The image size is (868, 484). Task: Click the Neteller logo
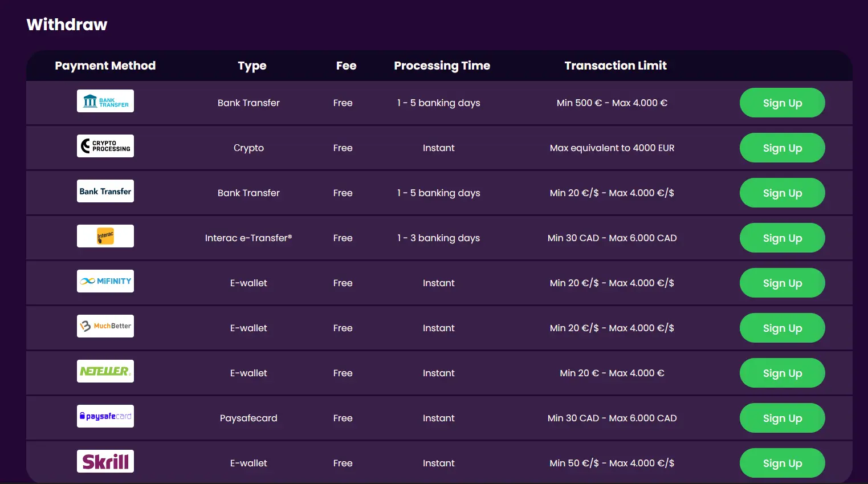(x=105, y=371)
